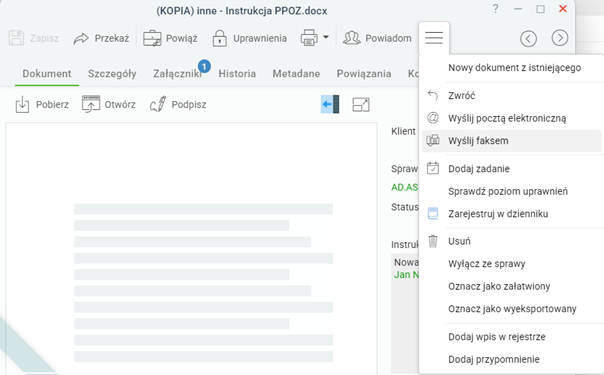Open the Powiązania tab
604x375 pixels.
coord(364,74)
